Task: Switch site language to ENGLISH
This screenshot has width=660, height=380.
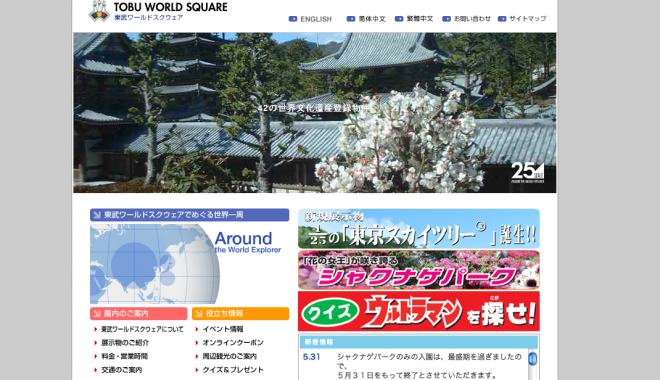Action: (316, 19)
